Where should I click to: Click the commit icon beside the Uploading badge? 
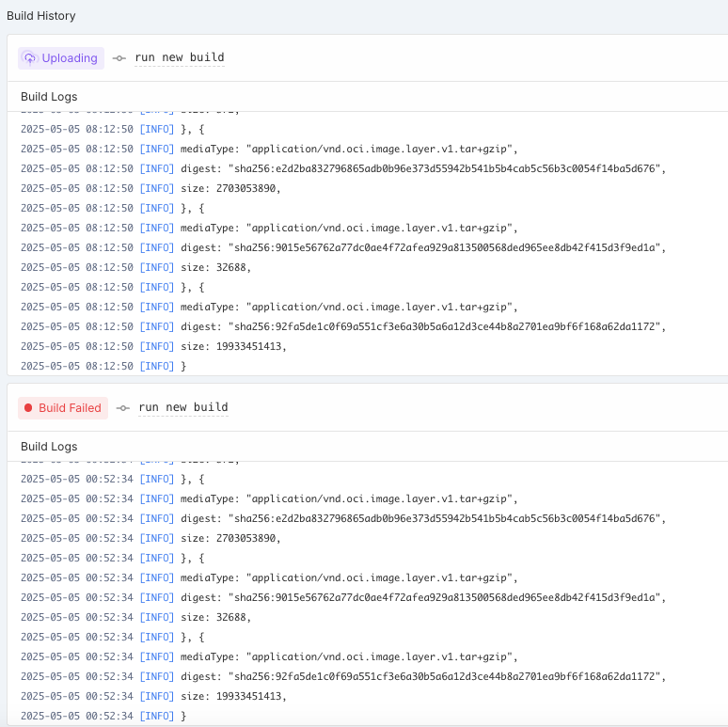tap(119, 58)
